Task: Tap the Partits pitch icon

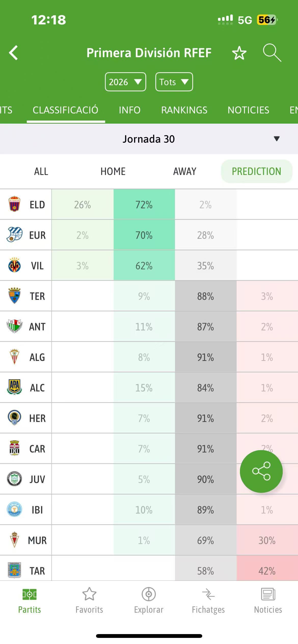Action: coord(30,595)
